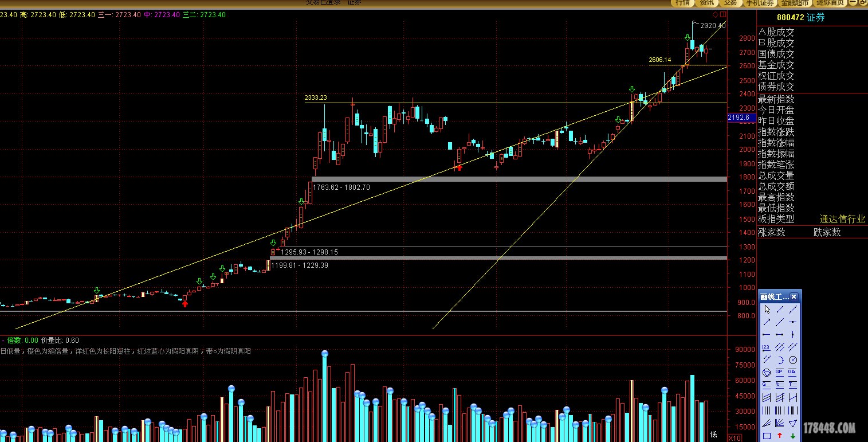Select the percent lines tool
868x442 pixels.
tap(780, 385)
